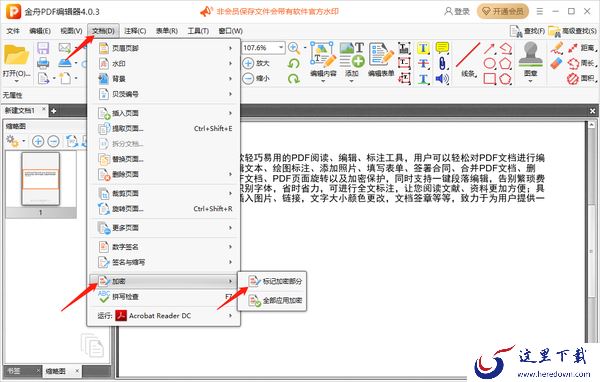Open the 工具(T) menu
Image resolution: width=600 pixels, height=382 pixels.
198,31
